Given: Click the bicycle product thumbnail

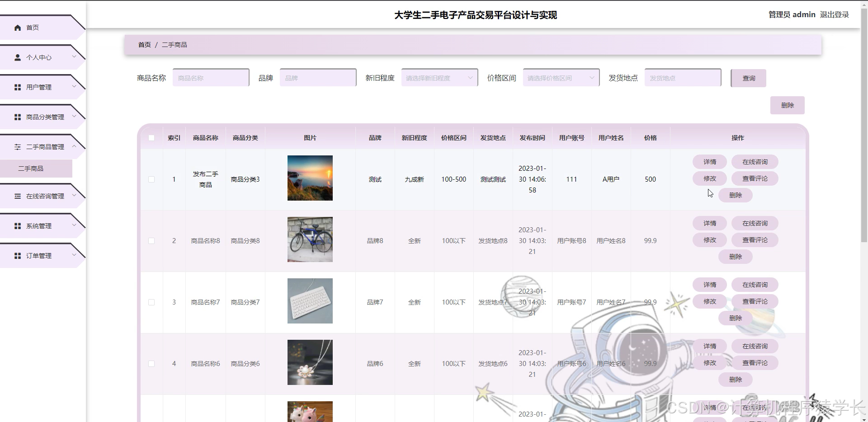Looking at the screenshot, I should 310,239.
